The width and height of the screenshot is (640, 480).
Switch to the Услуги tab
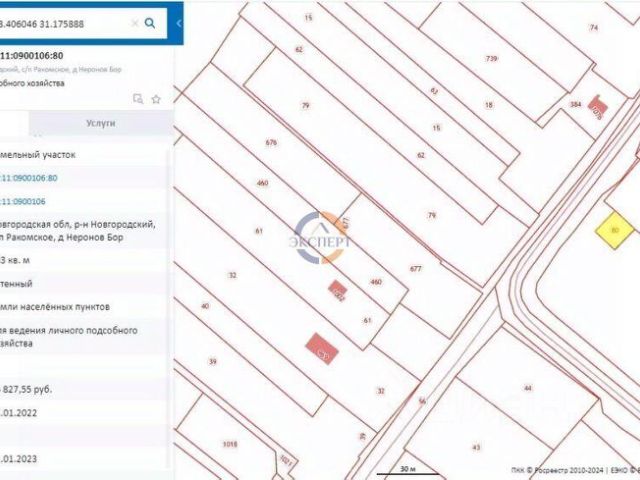(x=101, y=123)
